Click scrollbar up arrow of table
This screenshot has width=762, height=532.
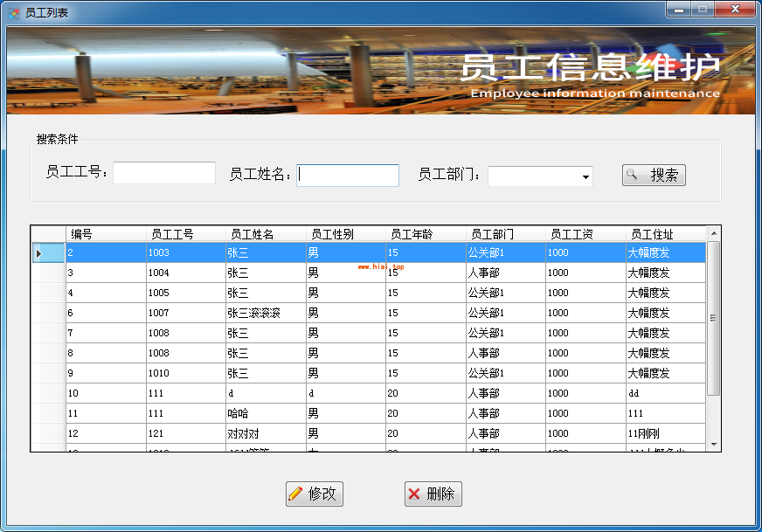714,233
